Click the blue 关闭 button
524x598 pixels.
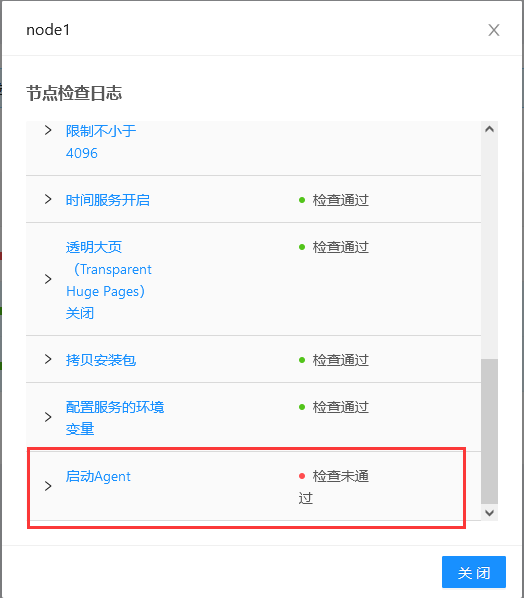(474, 572)
